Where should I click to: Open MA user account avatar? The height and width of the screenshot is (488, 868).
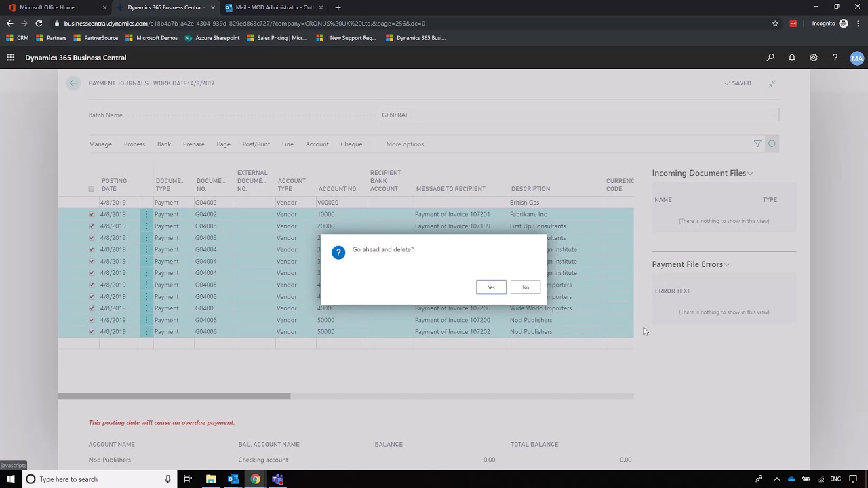click(856, 58)
